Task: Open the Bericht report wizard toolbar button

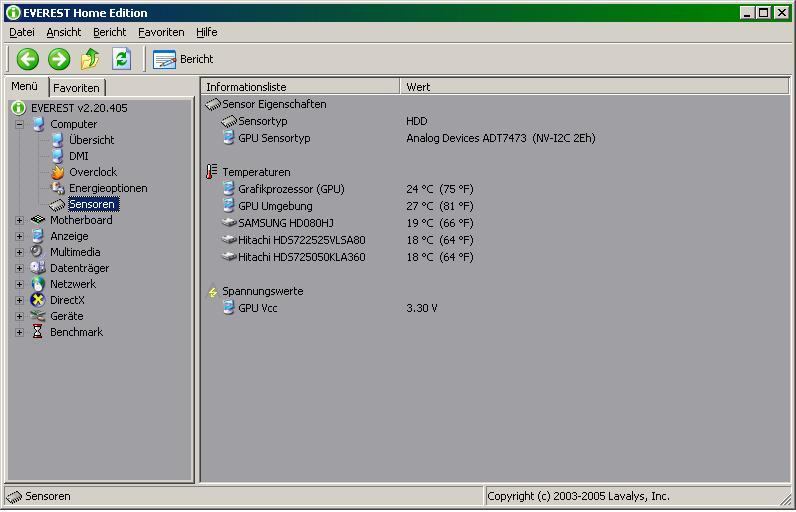Action: coord(183,59)
